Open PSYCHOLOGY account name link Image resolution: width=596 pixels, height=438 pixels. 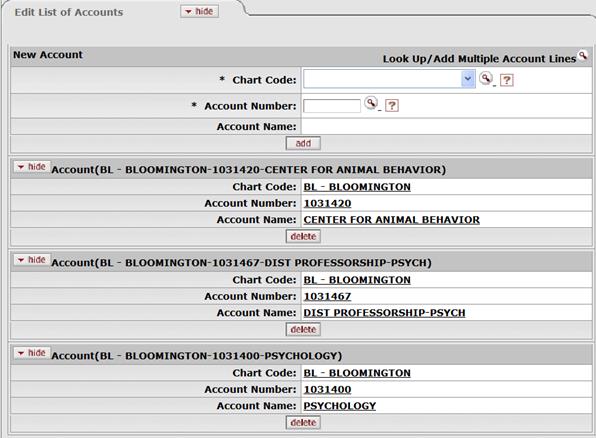pyautogui.click(x=339, y=406)
